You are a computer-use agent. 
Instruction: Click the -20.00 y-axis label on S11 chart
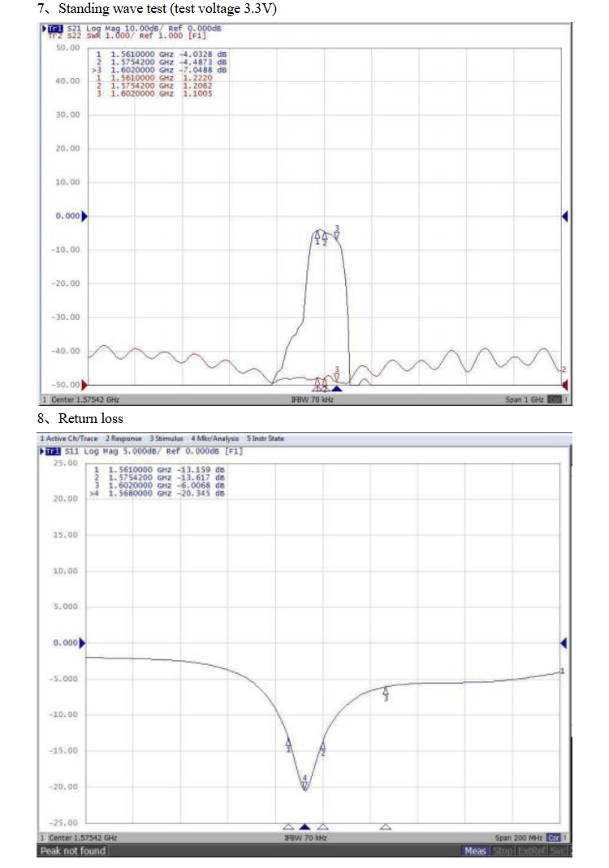63,787
